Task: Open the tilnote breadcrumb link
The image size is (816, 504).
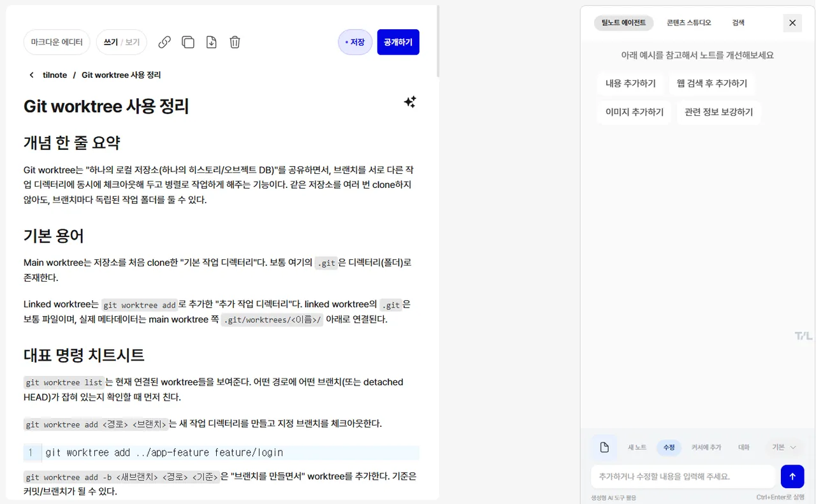Action: tap(55, 75)
